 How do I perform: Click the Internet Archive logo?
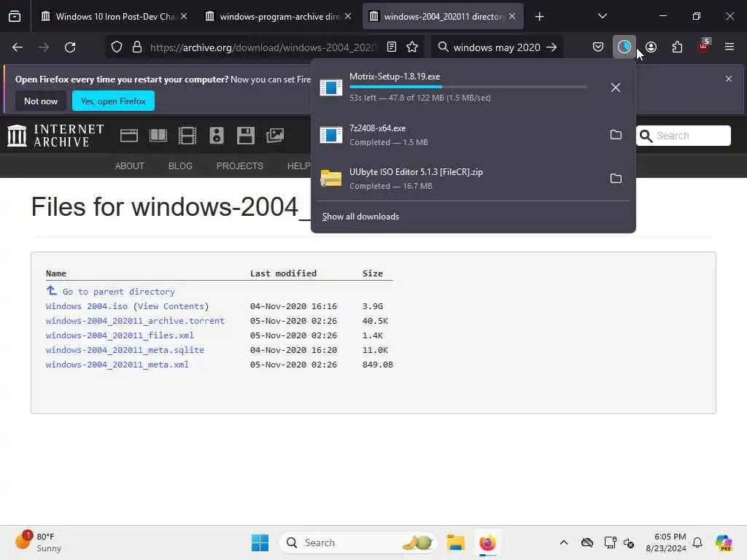coord(55,136)
